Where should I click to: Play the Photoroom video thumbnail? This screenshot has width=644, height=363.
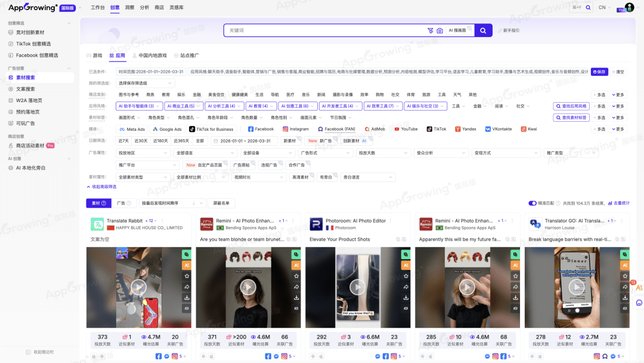click(x=357, y=287)
